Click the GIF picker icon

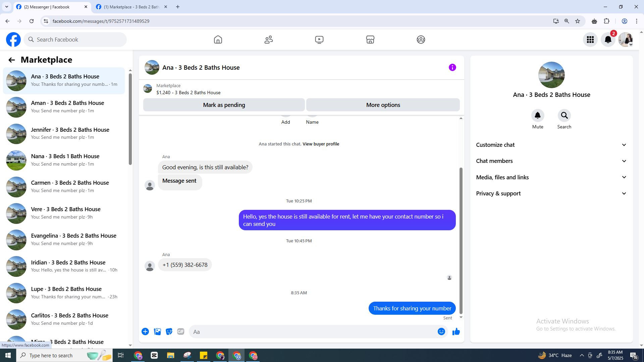pyautogui.click(x=180, y=332)
